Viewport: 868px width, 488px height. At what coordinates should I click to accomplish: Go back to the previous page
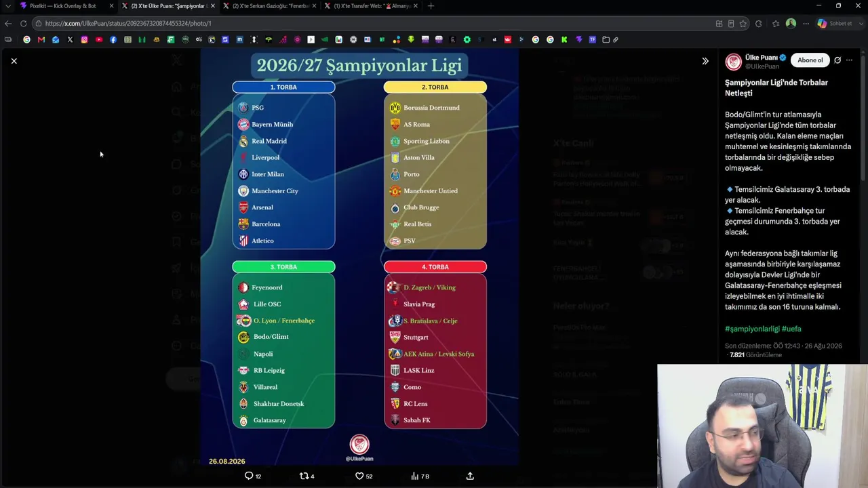click(x=8, y=23)
